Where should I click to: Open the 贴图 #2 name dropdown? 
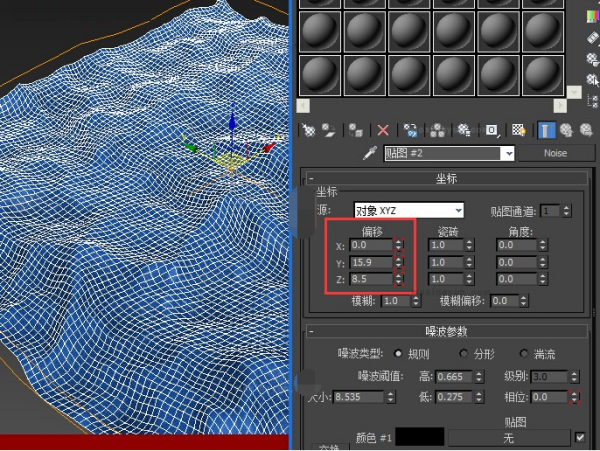click(509, 153)
